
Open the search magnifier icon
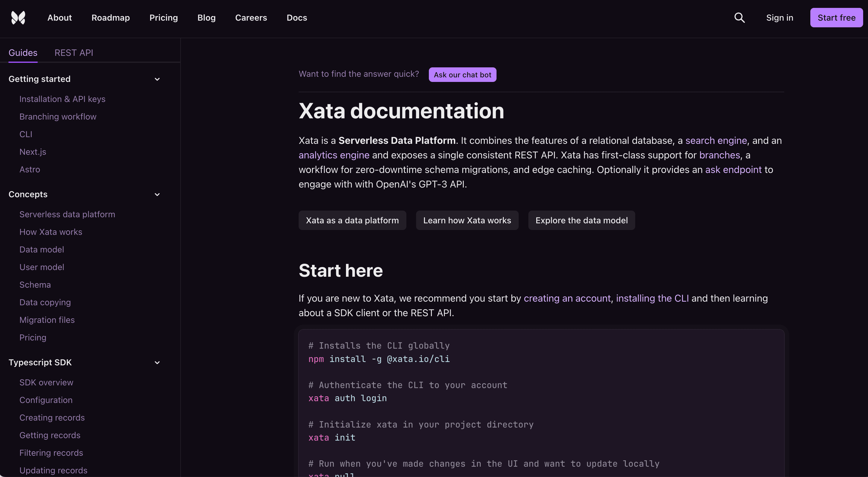click(739, 18)
